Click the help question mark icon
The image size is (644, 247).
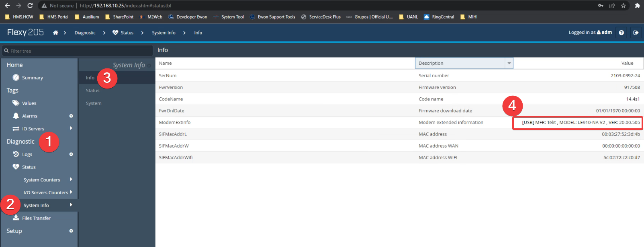tap(621, 33)
